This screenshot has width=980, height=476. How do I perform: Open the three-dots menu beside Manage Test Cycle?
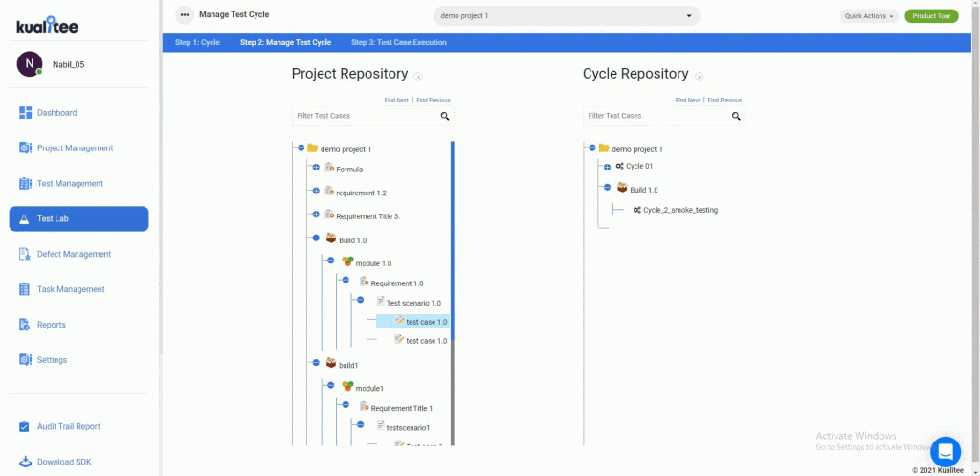pyautogui.click(x=184, y=15)
